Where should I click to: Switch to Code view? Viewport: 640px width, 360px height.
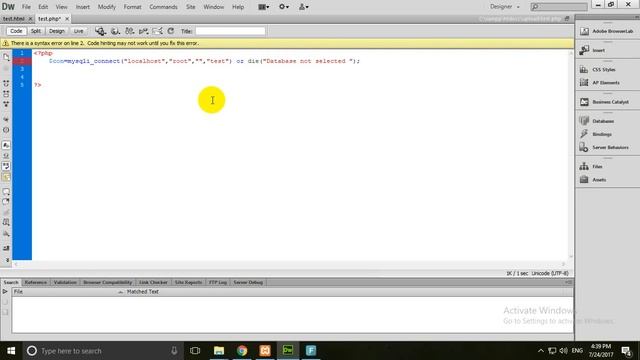[x=16, y=31]
